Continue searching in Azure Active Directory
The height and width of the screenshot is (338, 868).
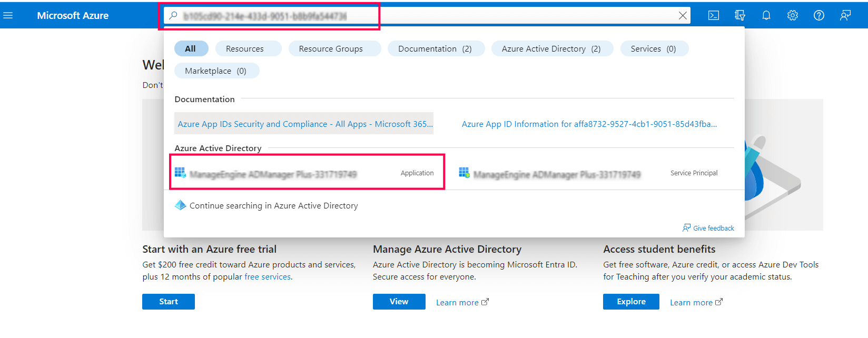(273, 205)
